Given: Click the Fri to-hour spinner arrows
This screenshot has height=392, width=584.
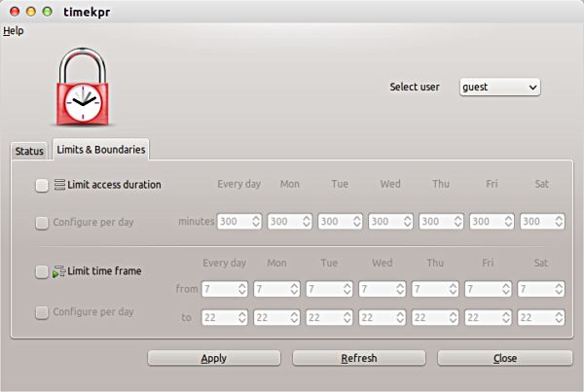Looking at the screenshot, I should point(506,317).
